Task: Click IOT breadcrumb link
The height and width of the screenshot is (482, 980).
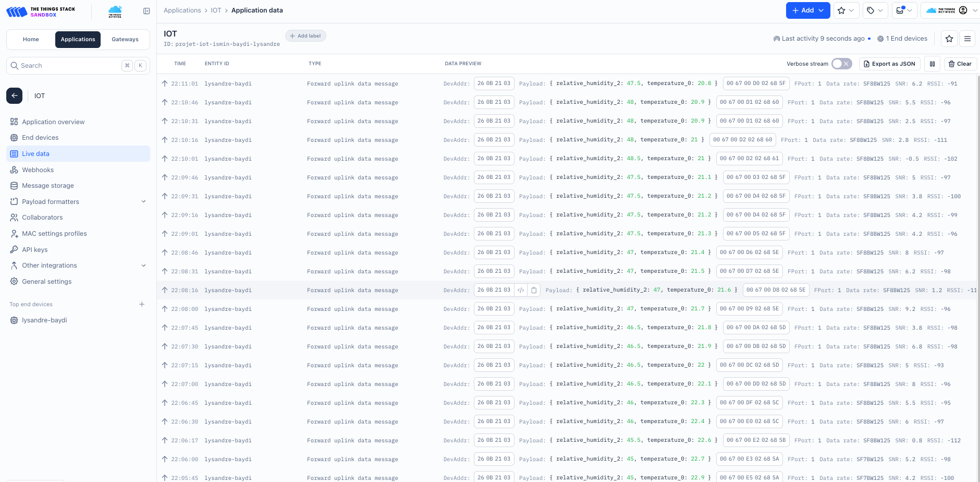Action: point(216,10)
